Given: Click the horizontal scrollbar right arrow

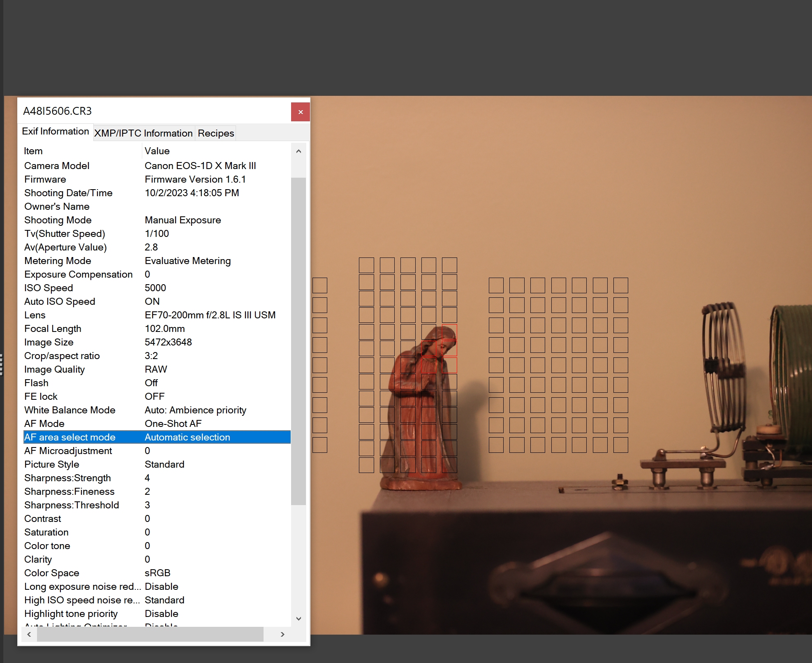Looking at the screenshot, I should coord(282,634).
